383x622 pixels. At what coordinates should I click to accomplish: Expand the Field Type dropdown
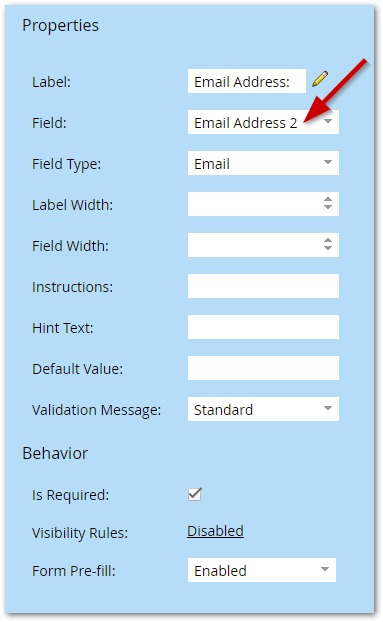tap(328, 162)
